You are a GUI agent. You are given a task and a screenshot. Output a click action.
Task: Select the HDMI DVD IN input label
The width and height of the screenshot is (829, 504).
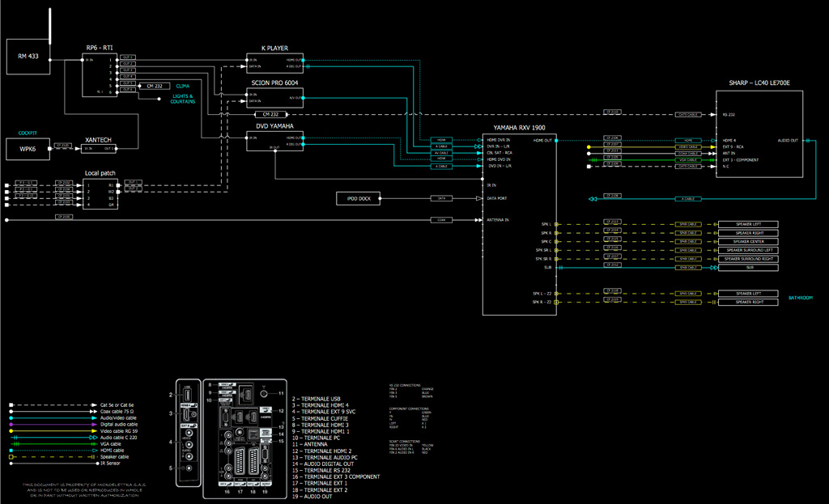pos(499,159)
